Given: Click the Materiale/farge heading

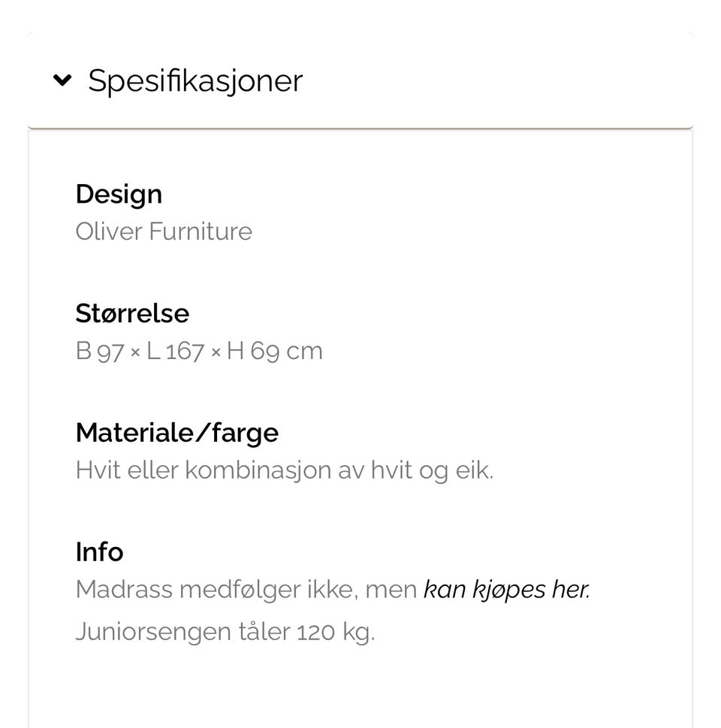Looking at the screenshot, I should coord(176,433).
